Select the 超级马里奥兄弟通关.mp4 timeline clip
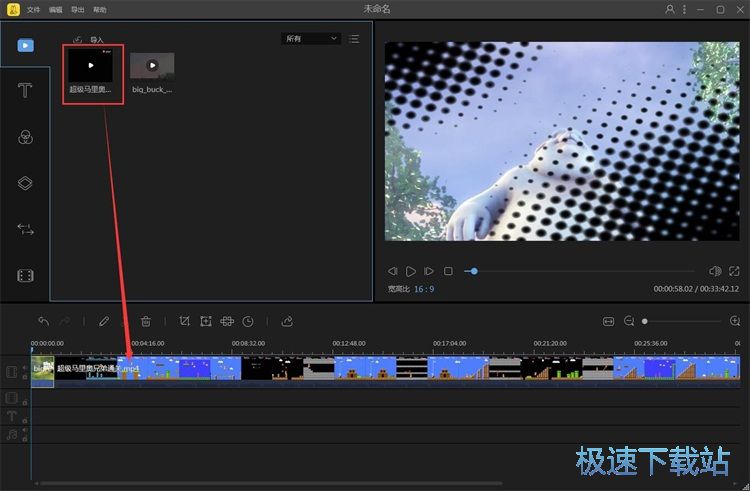 [397, 371]
